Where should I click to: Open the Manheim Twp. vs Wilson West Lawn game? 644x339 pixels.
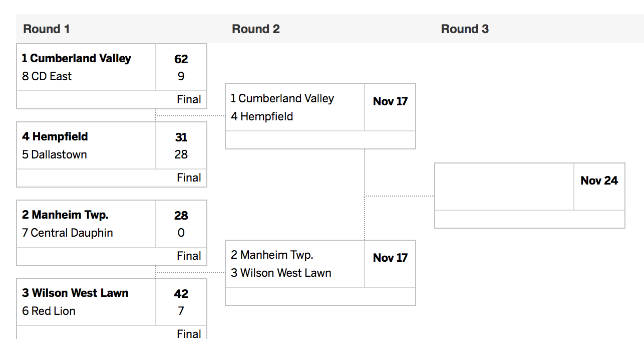(320, 273)
